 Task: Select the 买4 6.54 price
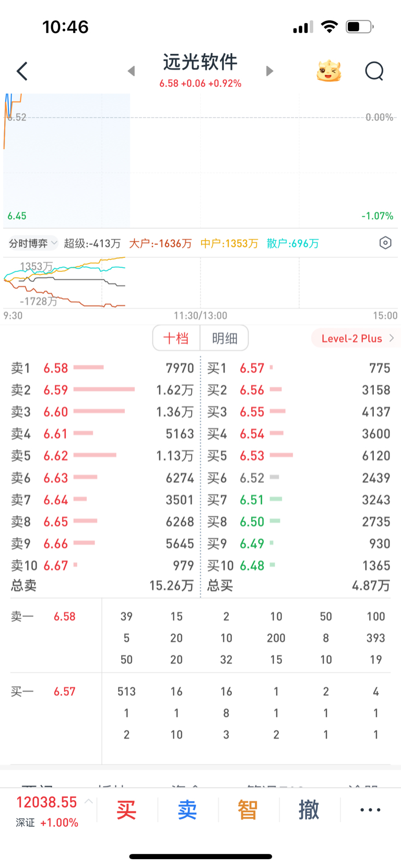pos(252,434)
